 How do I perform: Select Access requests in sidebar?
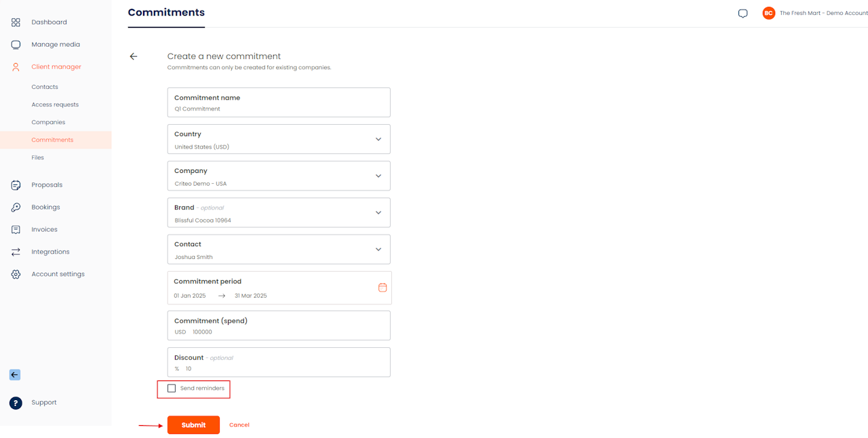pos(55,105)
